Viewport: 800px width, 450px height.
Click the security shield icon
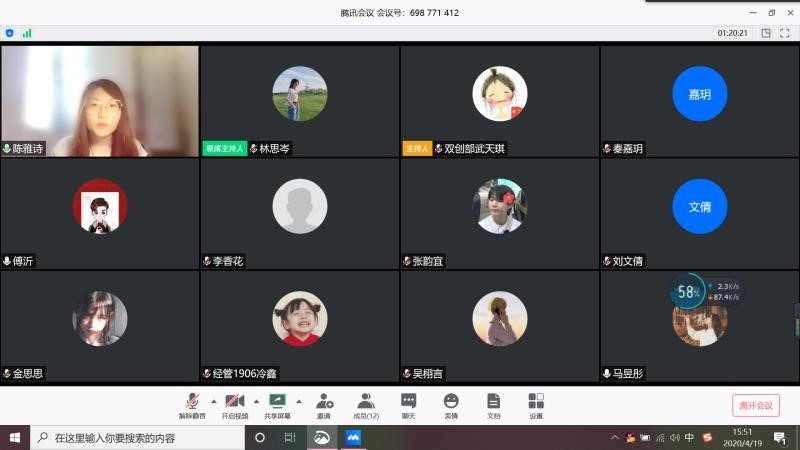point(10,33)
